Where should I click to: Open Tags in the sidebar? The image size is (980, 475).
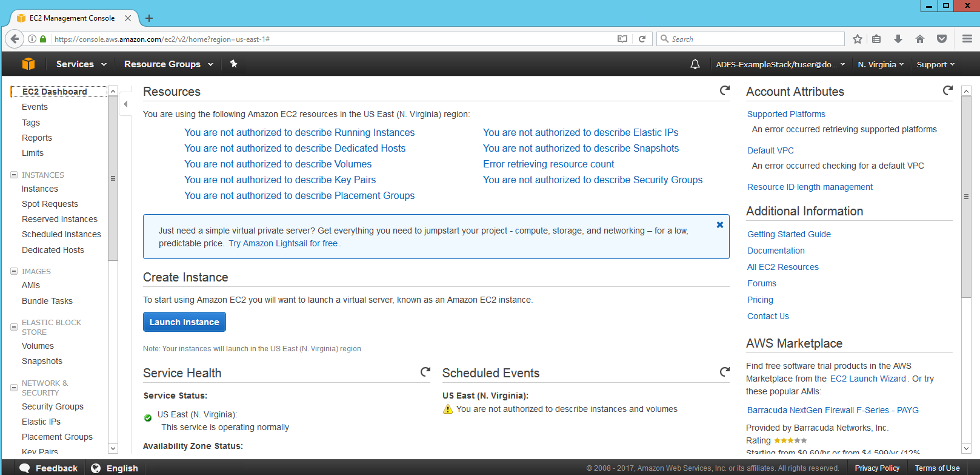coord(31,123)
